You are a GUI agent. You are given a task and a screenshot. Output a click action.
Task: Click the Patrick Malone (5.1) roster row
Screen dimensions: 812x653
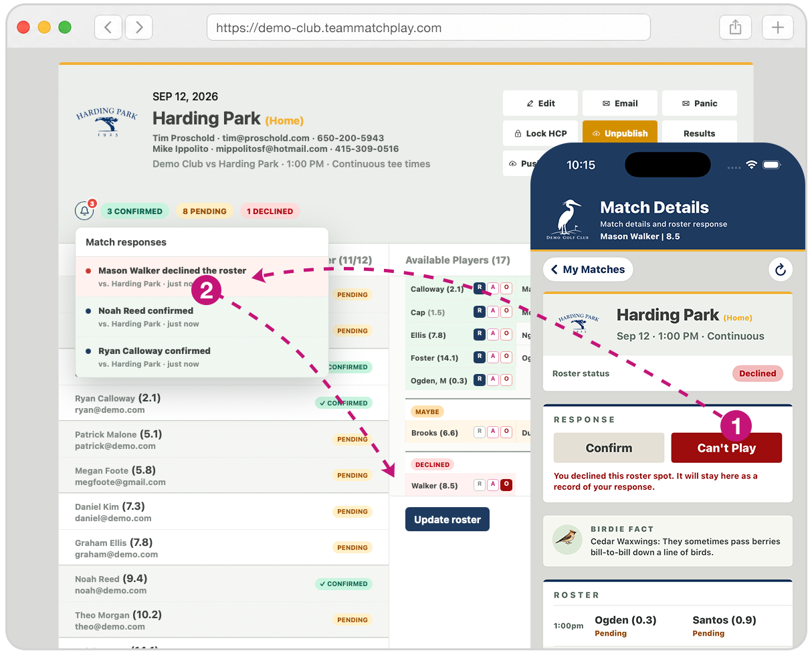click(224, 440)
